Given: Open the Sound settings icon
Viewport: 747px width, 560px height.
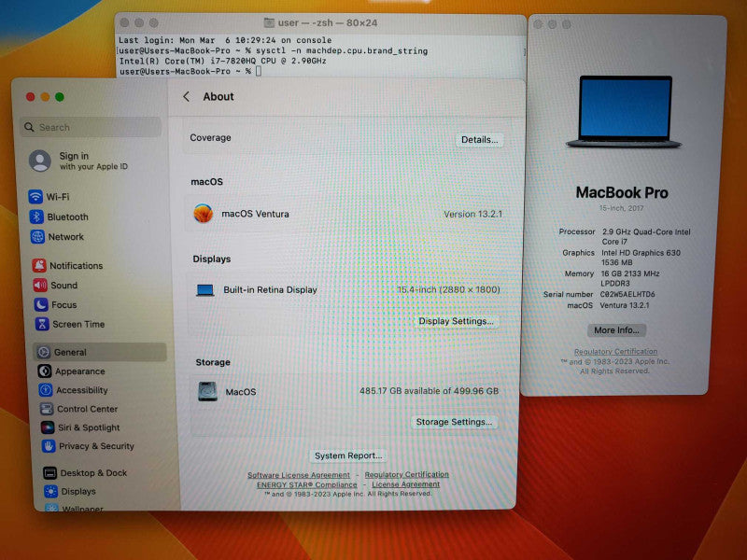Looking at the screenshot, I should [40, 285].
